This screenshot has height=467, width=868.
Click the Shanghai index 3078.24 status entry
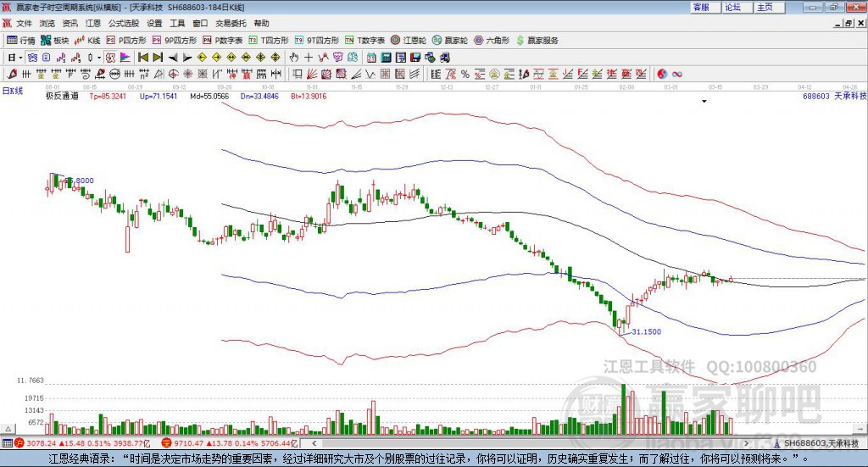pyautogui.click(x=82, y=443)
